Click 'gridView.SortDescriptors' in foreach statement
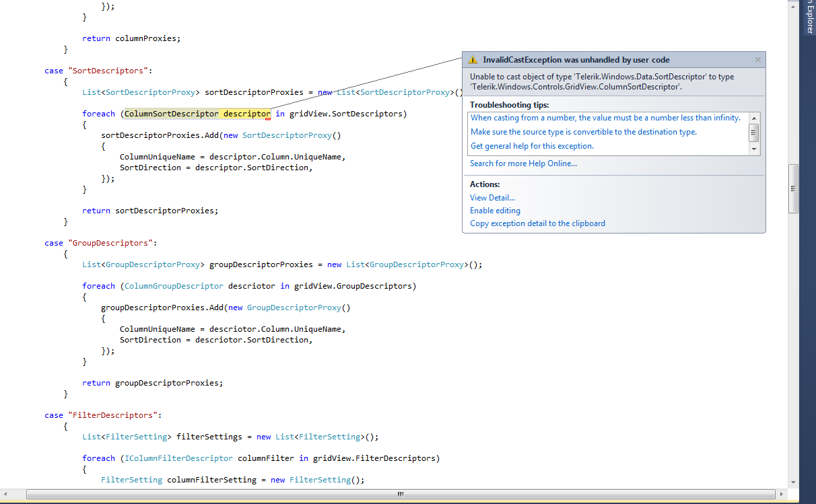816x504 pixels. click(346, 114)
